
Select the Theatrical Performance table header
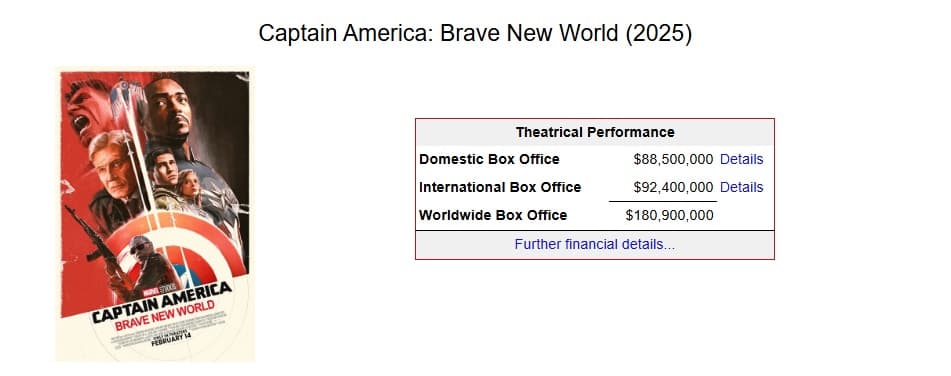(595, 132)
